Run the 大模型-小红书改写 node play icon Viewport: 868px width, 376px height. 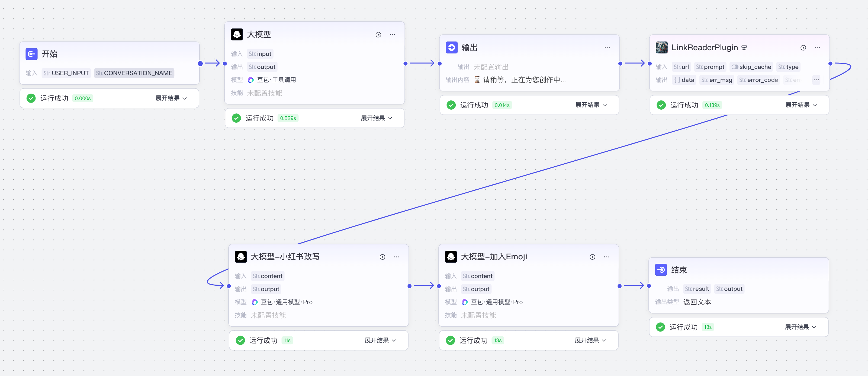[x=382, y=257]
